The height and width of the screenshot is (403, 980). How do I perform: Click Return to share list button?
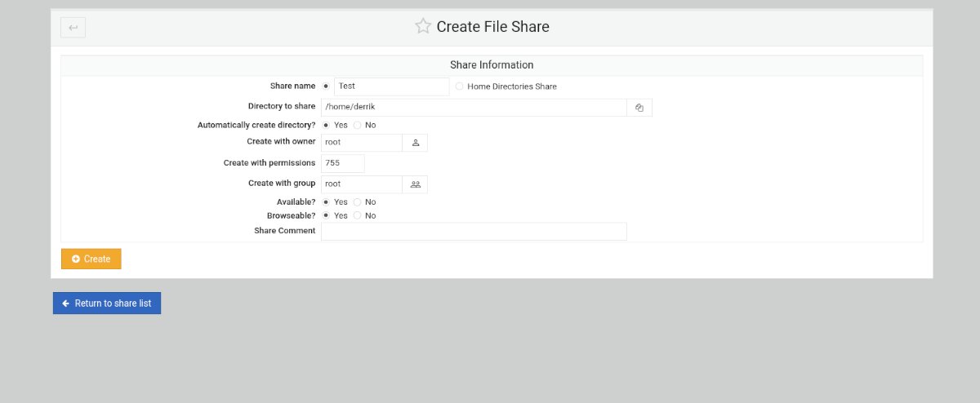(107, 303)
